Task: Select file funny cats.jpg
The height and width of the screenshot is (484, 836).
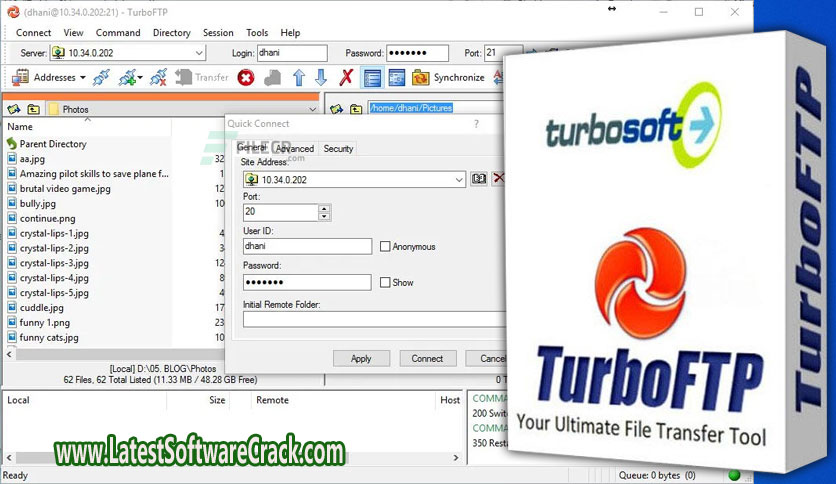Action: coord(49,337)
